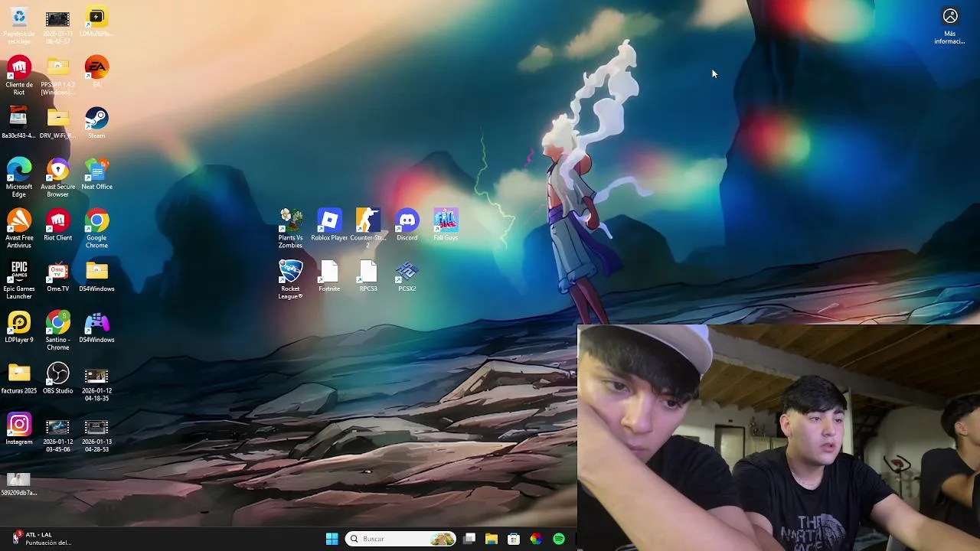Open the DRV_WiFi folder
The height and width of the screenshot is (551, 980).
pos(57,123)
